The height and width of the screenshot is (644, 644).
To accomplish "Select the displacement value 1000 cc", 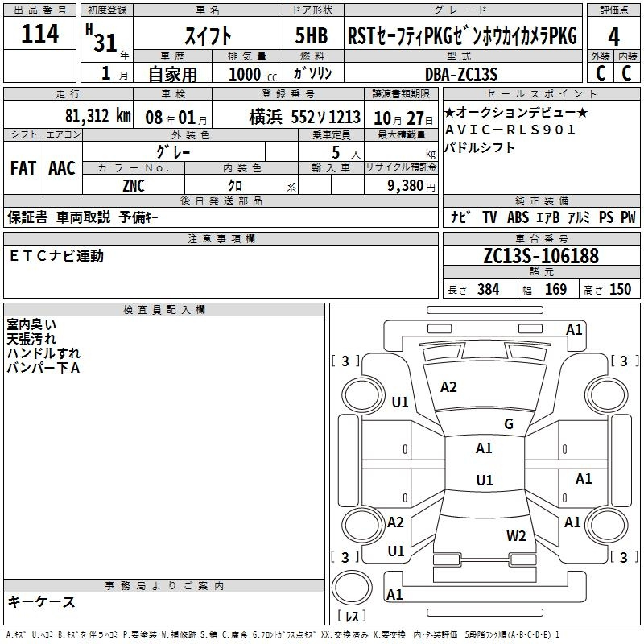I will click(x=253, y=74).
